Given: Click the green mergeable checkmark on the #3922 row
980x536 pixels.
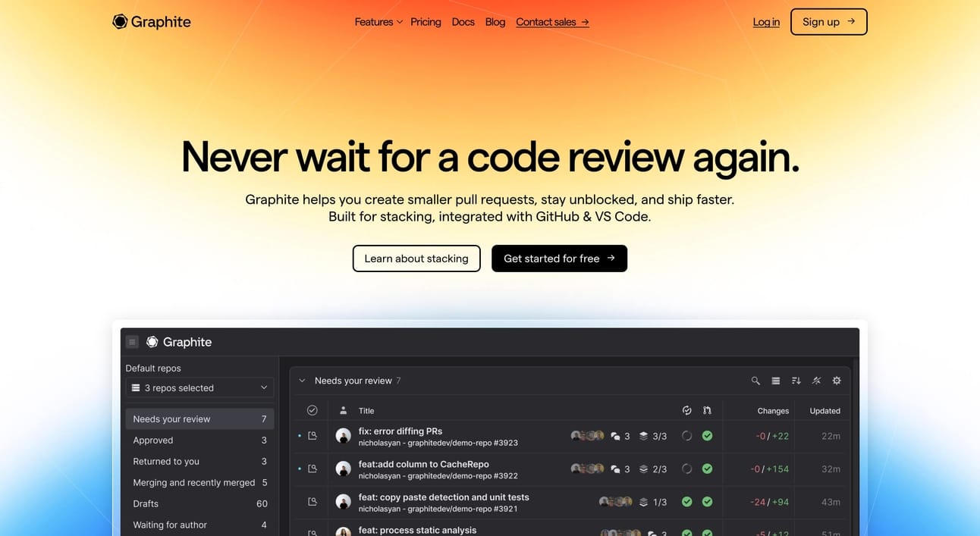Looking at the screenshot, I should point(707,469).
